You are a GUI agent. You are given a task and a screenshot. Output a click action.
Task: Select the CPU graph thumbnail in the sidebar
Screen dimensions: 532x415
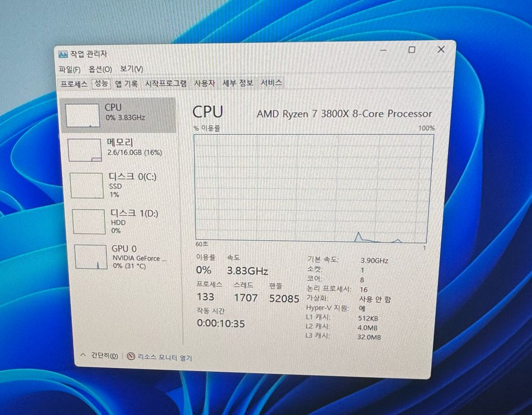pos(83,115)
